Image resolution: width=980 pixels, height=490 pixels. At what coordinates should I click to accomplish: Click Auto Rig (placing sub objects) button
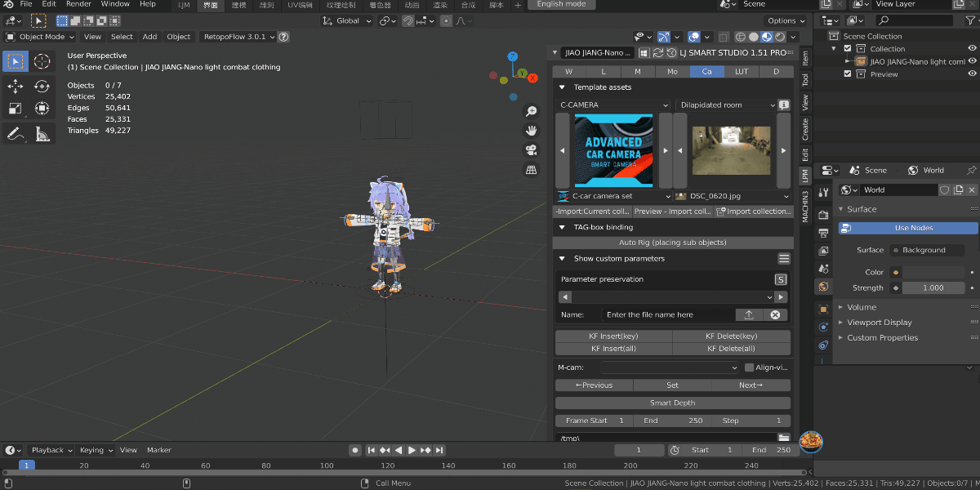[673, 243]
